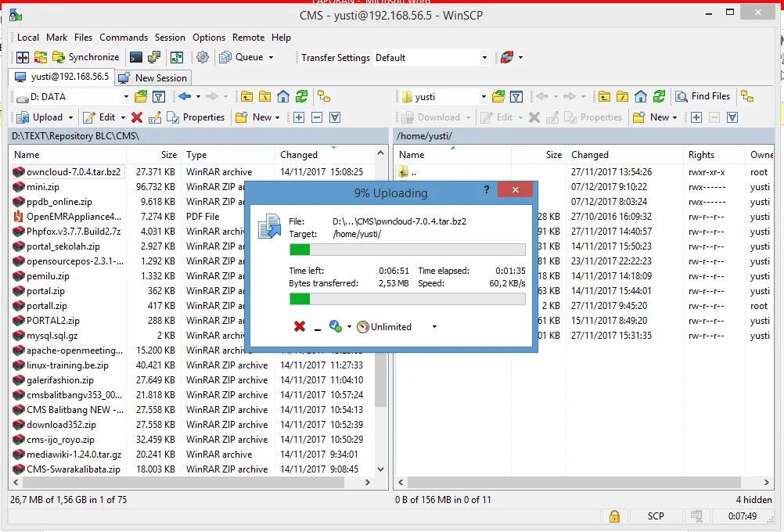Click the file upload progress bar
Image resolution: width=784 pixels, height=532 pixels.
pos(407,250)
